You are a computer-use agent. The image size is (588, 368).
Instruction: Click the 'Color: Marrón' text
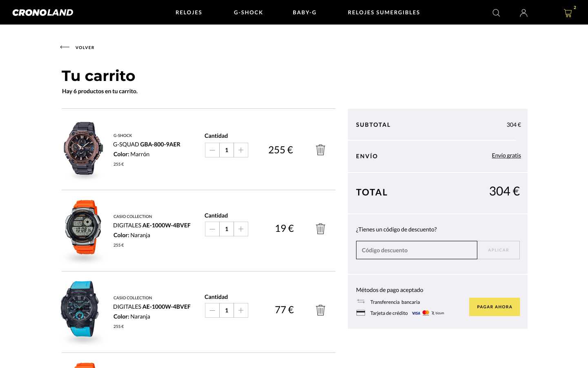tap(131, 154)
